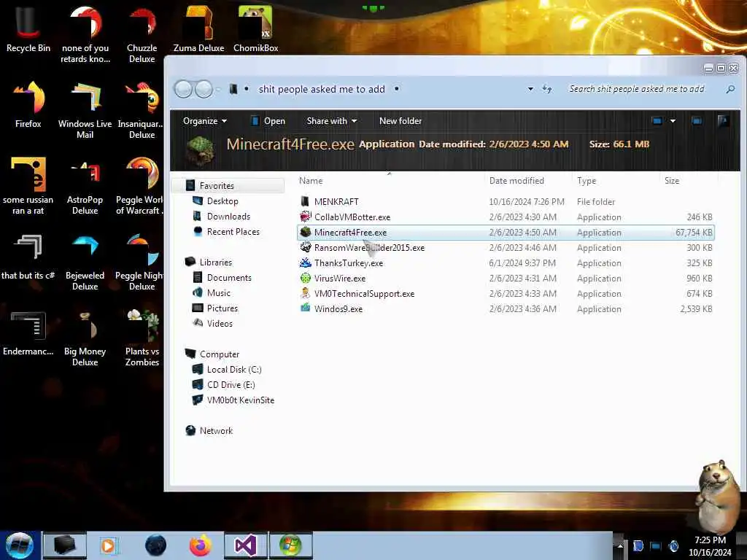
Task: Expand the breadcrumb arrow after folder name
Action: (x=396, y=88)
